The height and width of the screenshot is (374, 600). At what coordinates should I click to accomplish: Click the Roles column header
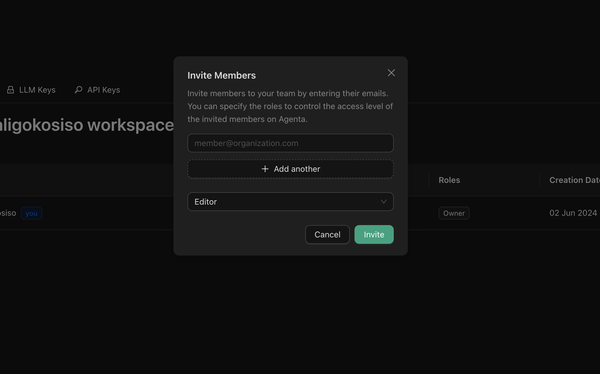pos(449,180)
